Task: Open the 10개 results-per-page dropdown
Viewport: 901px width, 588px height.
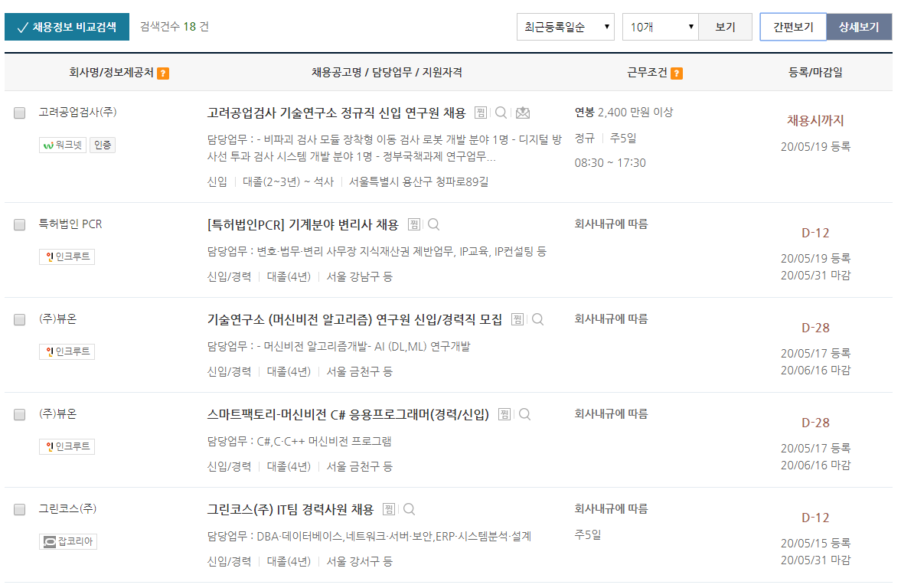Action: click(x=660, y=27)
